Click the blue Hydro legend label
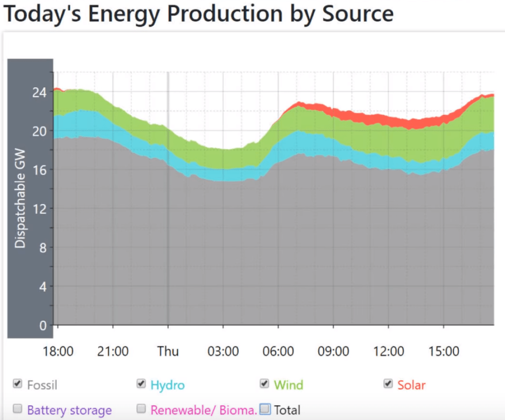This screenshot has width=505, height=420. (167, 385)
